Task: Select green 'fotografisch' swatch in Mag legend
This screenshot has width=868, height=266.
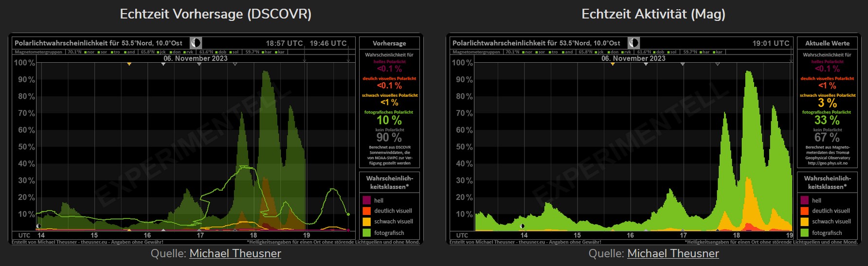Action: [x=805, y=233]
